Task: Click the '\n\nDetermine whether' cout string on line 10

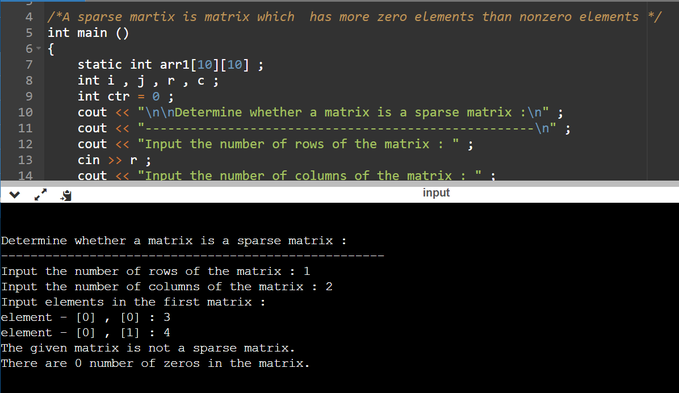Action: (343, 113)
